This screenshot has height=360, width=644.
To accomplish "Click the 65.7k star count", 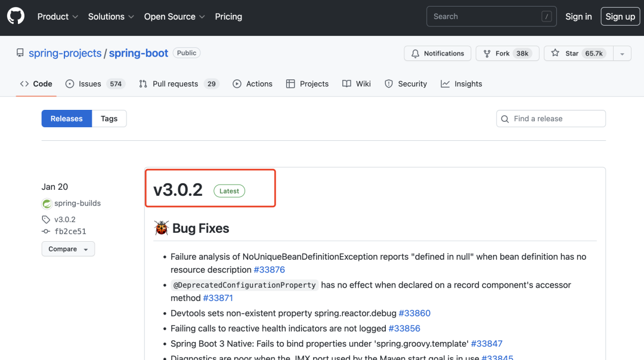I will pos(594,54).
